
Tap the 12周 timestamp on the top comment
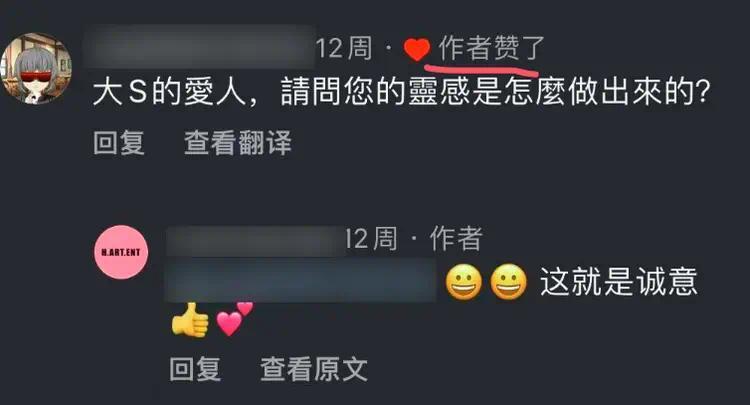click(x=343, y=48)
